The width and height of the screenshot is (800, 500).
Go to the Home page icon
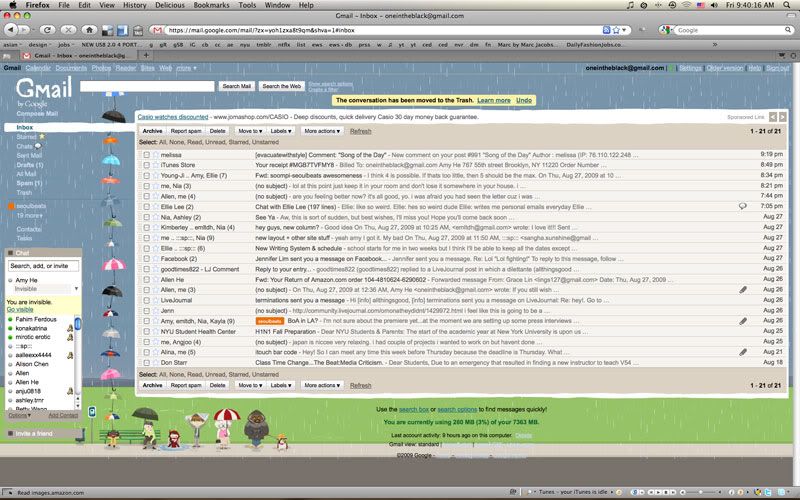[89, 30]
